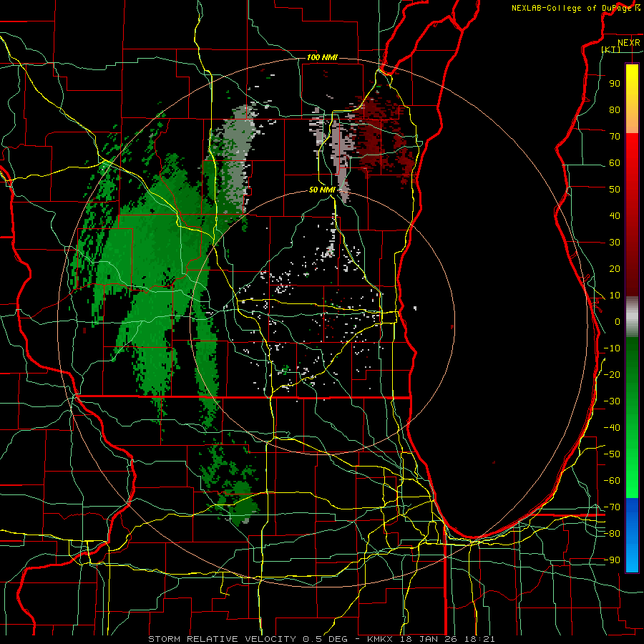Click the '0' label on velocity scale
Image resolution: width=644 pixels, height=644 pixels.
(617, 321)
